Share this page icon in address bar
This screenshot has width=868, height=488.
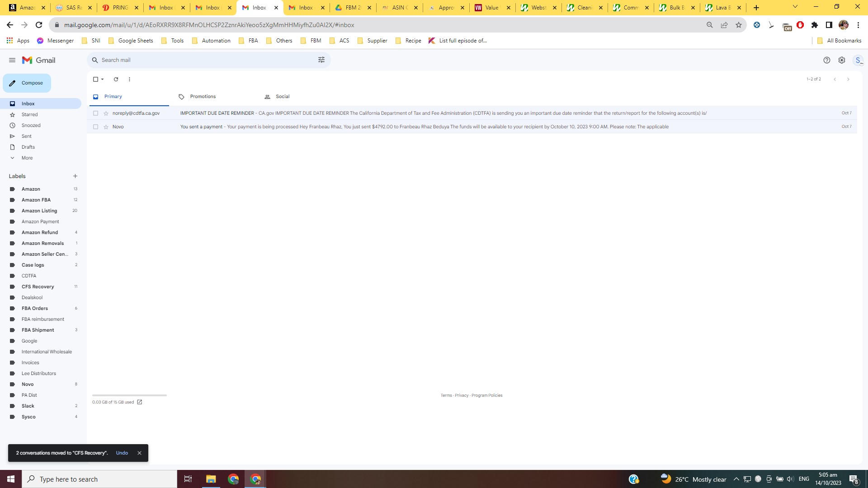point(724,25)
